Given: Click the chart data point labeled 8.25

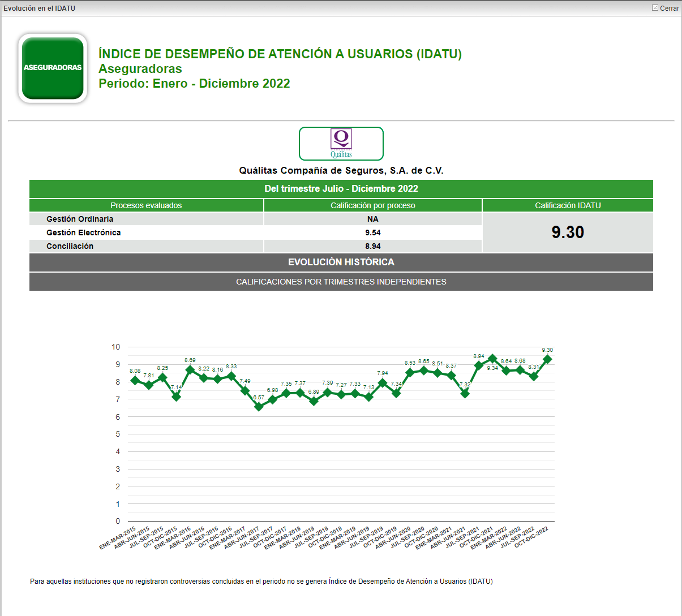Looking at the screenshot, I should [x=162, y=377].
